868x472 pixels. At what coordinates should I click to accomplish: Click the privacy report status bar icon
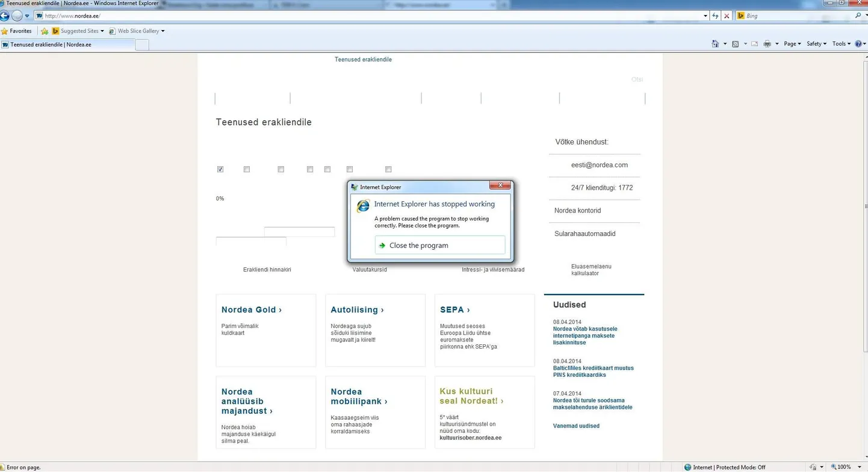click(x=814, y=467)
